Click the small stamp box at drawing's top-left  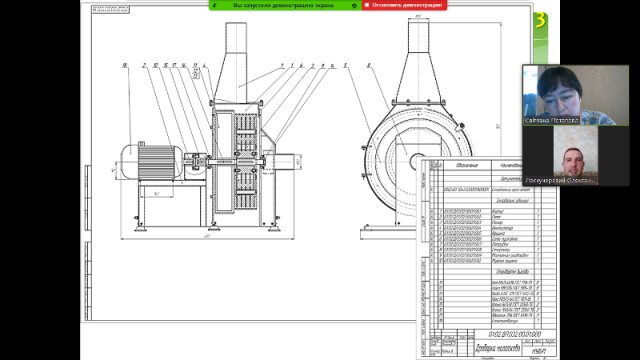pos(110,9)
